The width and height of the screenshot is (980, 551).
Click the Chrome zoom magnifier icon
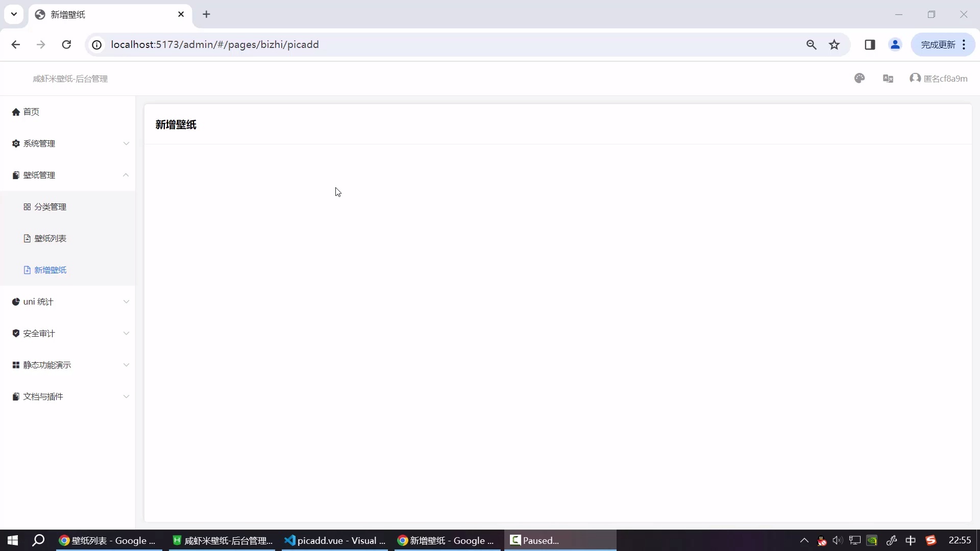pos(811,44)
